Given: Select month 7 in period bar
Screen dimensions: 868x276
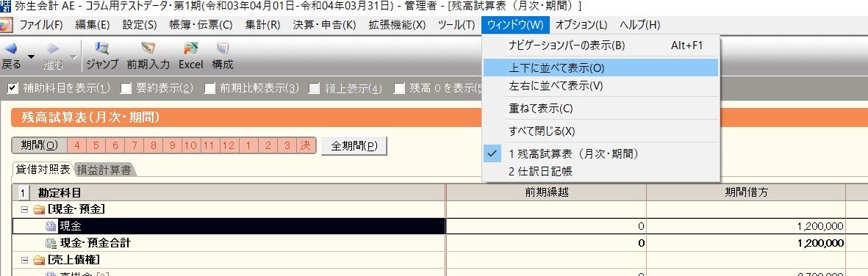Looking at the screenshot, I should coord(134,145).
